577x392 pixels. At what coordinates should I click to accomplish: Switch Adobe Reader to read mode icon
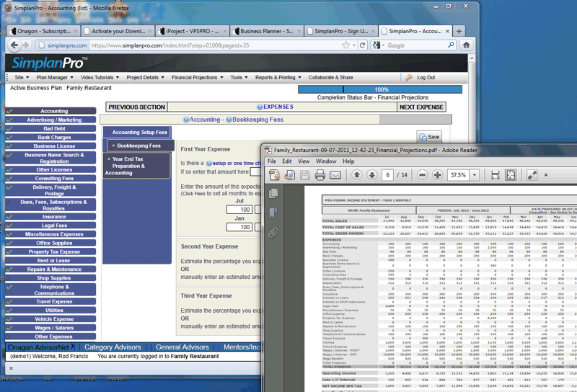[532, 175]
